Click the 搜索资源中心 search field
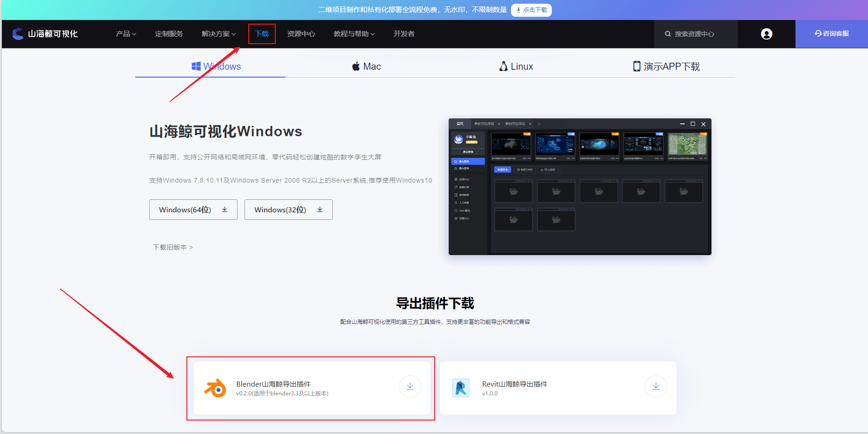Image resolution: width=868 pixels, height=434 pixels. point(696,34)
